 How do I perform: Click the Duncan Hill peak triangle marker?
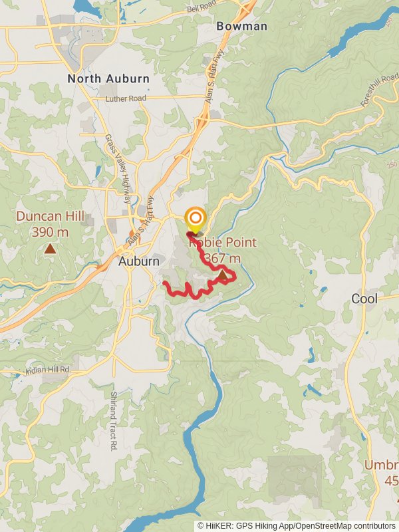coord(51,249)
